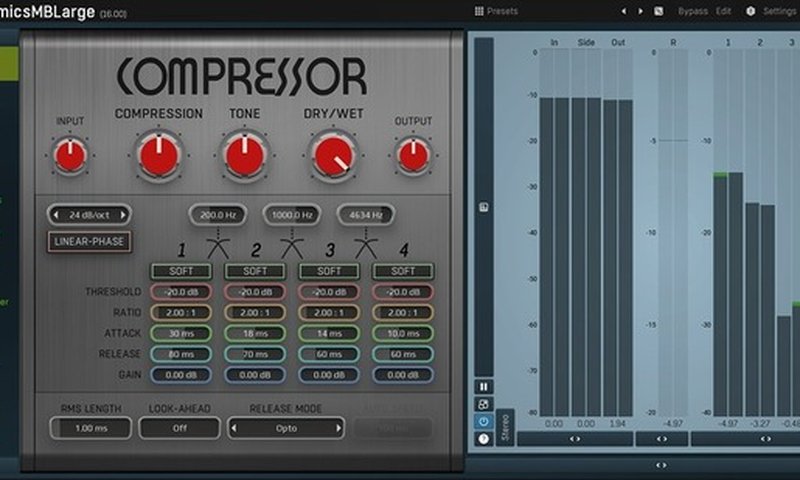
Task: Click the help question mark icon
Action: pyautogui.click(x=483, y=438)
